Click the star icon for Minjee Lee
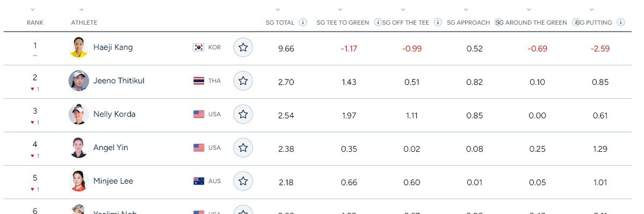 [x=243, y=181]
